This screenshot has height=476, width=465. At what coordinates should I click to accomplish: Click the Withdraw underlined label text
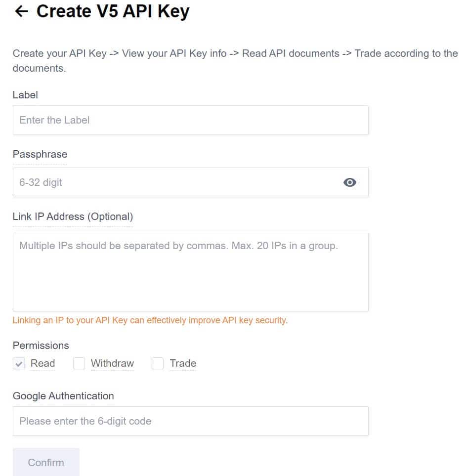tap(112, 363)
